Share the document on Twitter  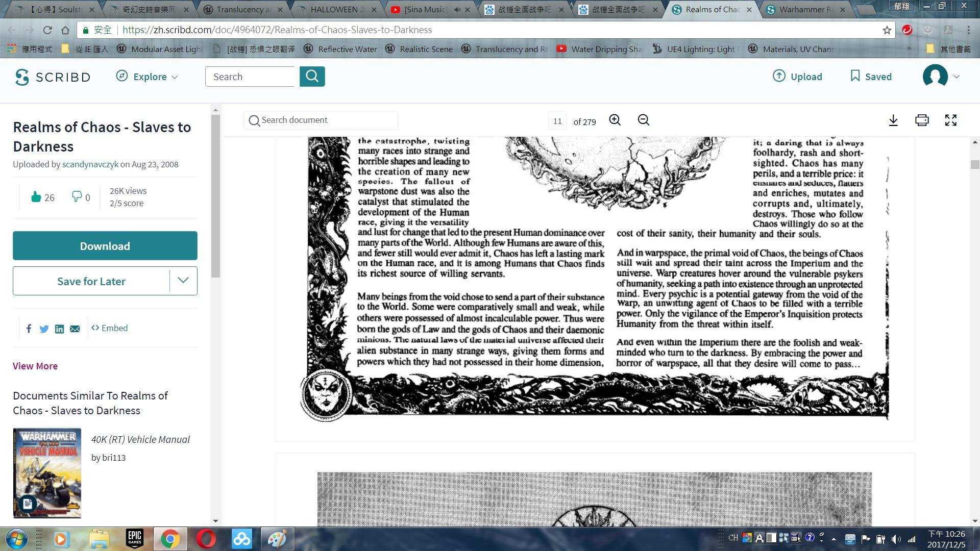(44, 329)
